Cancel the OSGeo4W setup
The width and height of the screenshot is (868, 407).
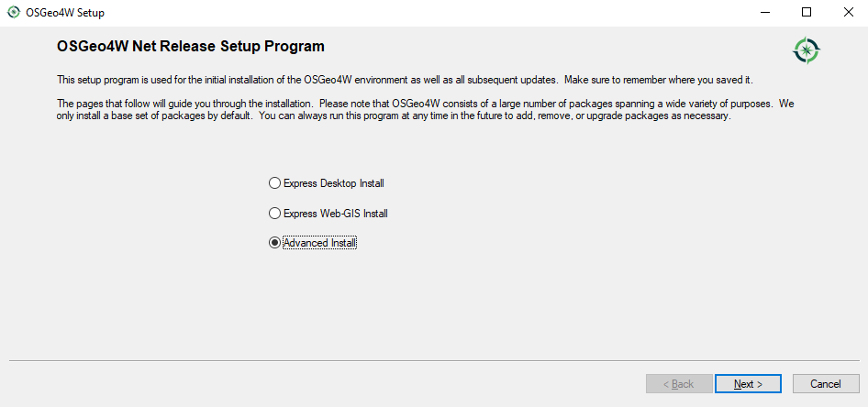tap(826, 384)
